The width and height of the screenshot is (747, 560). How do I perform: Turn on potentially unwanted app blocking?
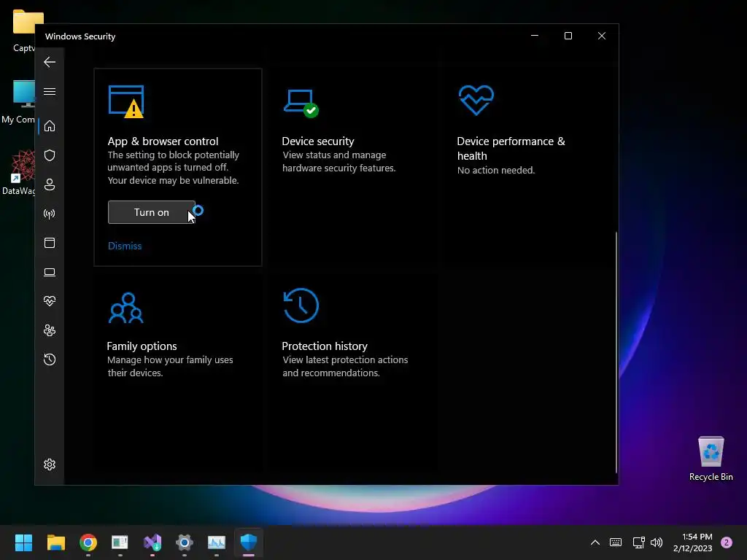pos(152,212)
